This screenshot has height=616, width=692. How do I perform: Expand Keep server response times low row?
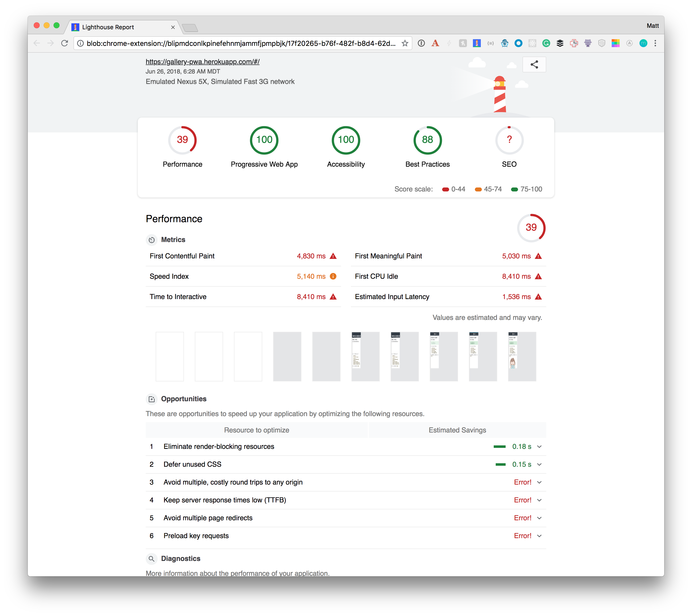coord(539,500)
